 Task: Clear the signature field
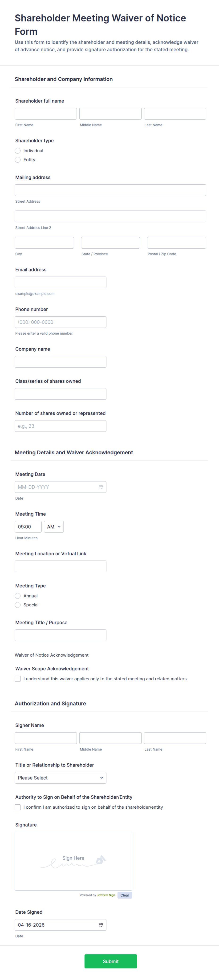(x=125, y=895)
